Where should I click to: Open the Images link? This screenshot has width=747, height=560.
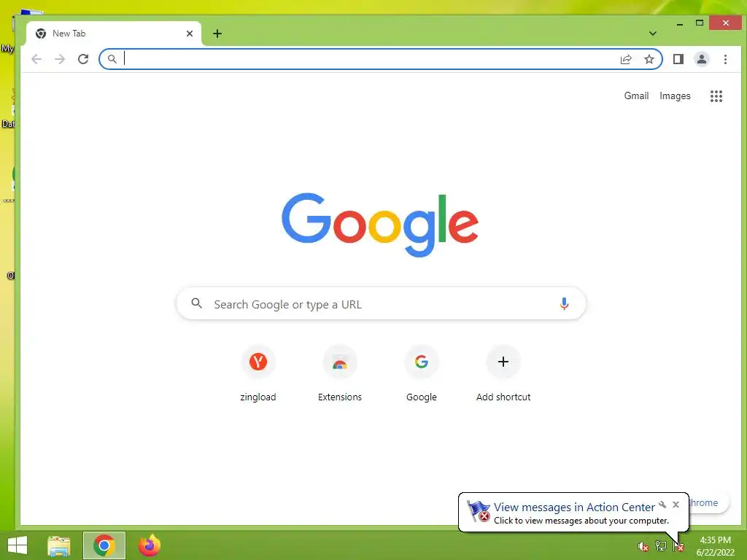(675, 96)
